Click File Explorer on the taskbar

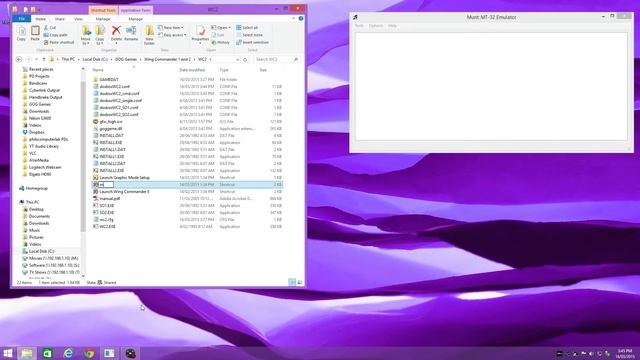[27, 353]
